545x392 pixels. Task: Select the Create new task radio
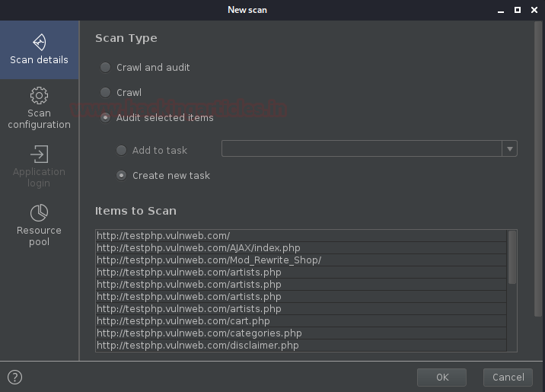point(121,176)
